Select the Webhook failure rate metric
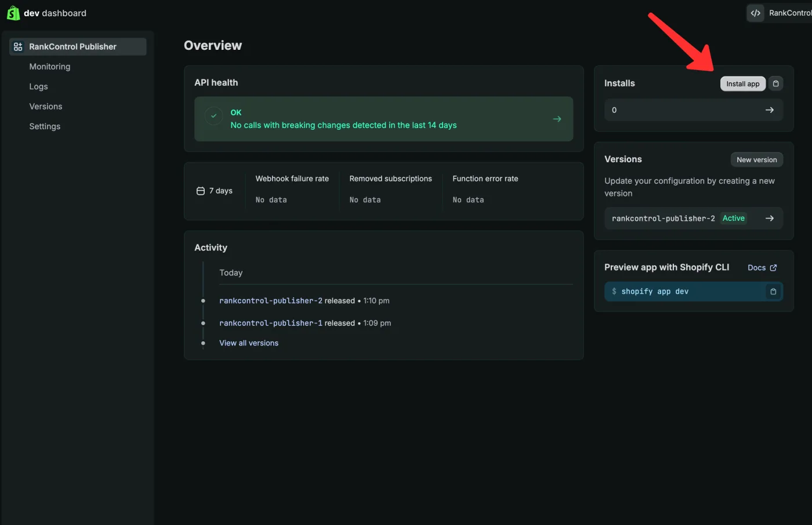This screenshot has height=525, width=812. tap(292, 189)
